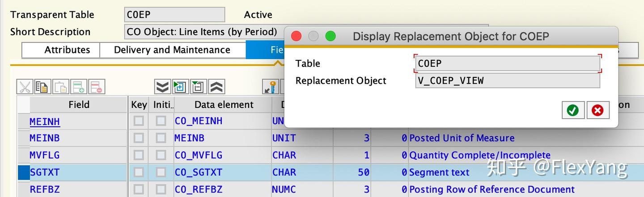Viewport: 644px width, 197px height.
Task: Open data element CO_MEINH
Action: pos(199,121)
